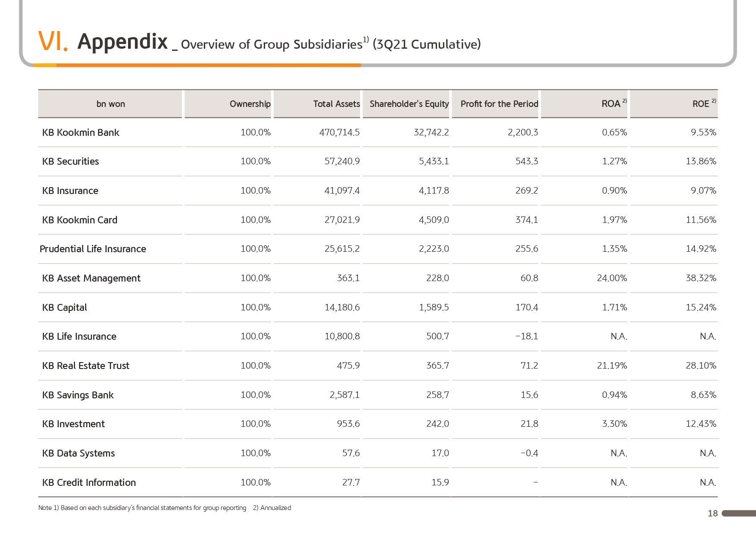
Task: Select the 'bn won' unit header cell
Action: click(111, 104)
